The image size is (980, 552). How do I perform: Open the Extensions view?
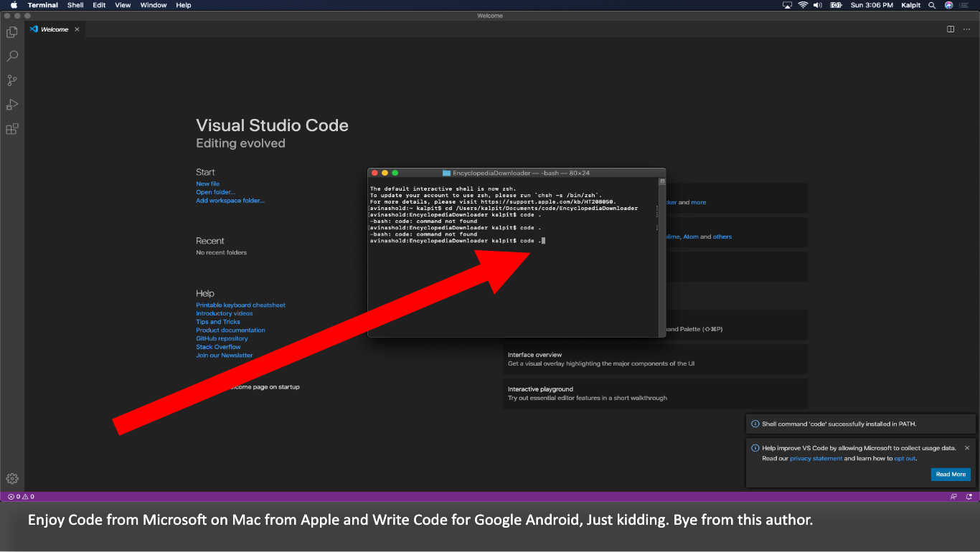tap(12, 129)
